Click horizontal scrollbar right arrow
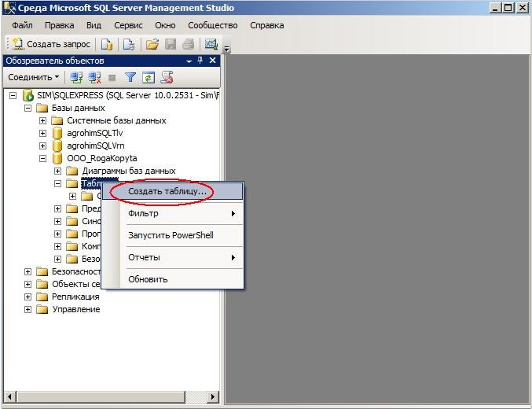Screen dimensions: 532x409 pyautogui.click(x=213, y=396)
